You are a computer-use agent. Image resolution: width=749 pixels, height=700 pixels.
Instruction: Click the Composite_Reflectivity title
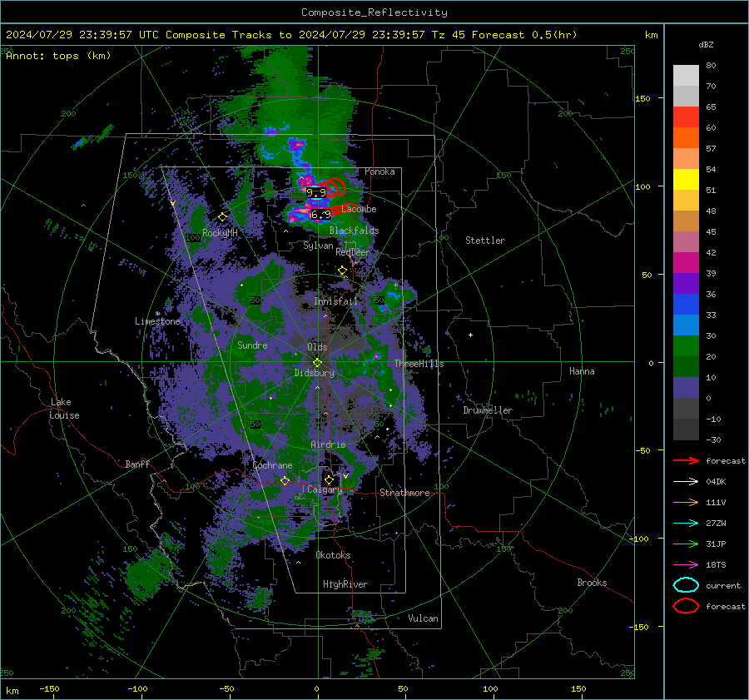[374, 12]
